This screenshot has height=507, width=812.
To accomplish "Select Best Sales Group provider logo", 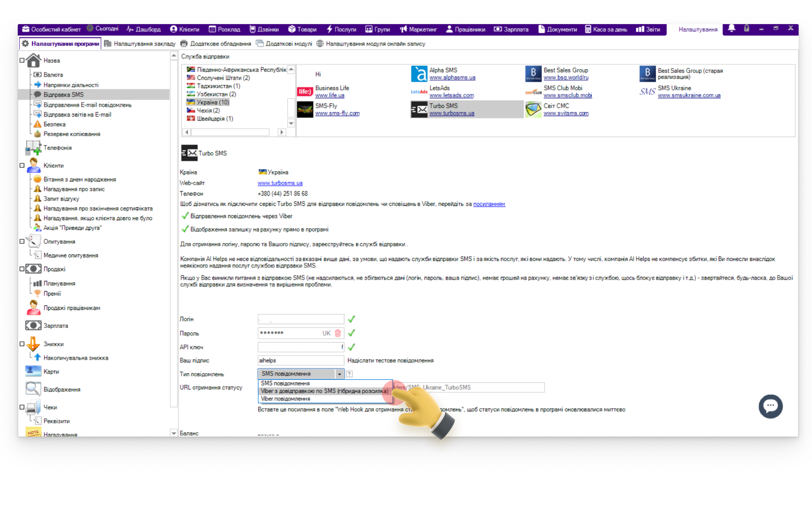I will [533, 74].
